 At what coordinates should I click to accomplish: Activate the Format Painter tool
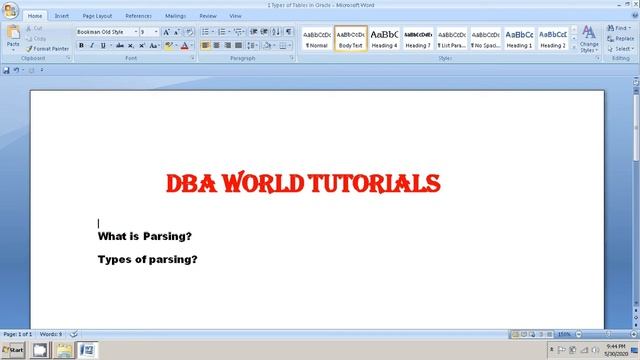pos(47,49)
